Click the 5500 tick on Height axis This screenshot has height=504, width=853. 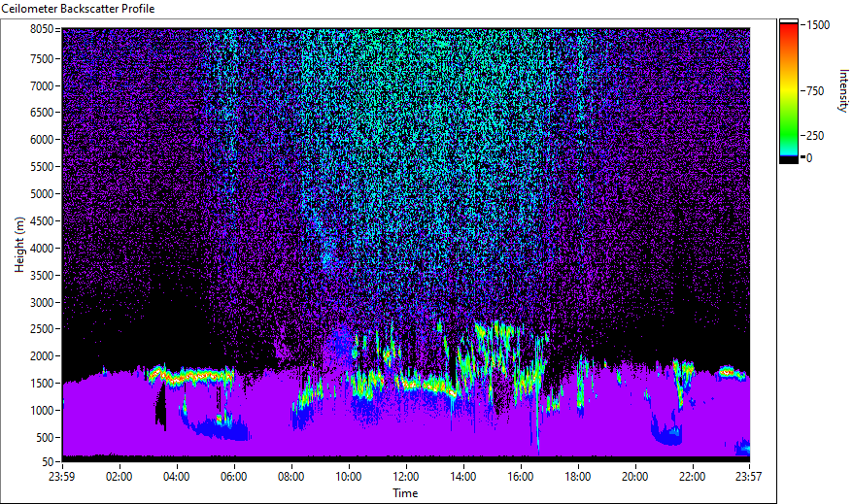(42, 167)
